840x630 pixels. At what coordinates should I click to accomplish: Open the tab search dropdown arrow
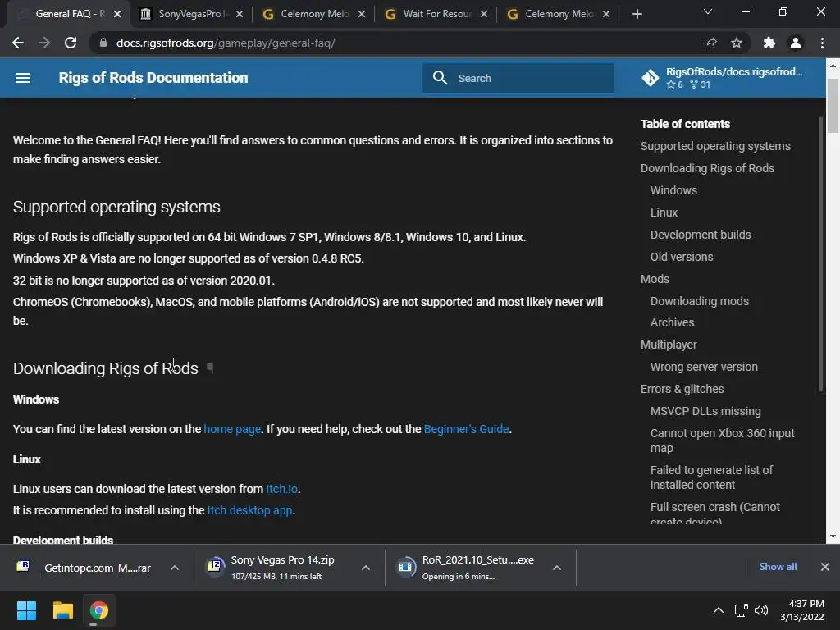[708, 11]
